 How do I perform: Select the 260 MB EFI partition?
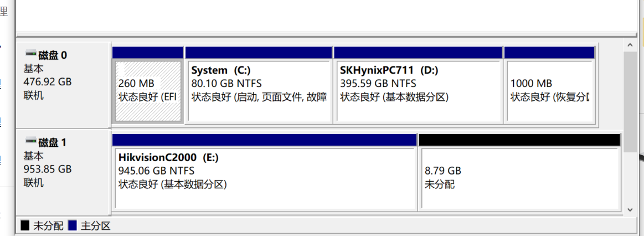point(148,91)
